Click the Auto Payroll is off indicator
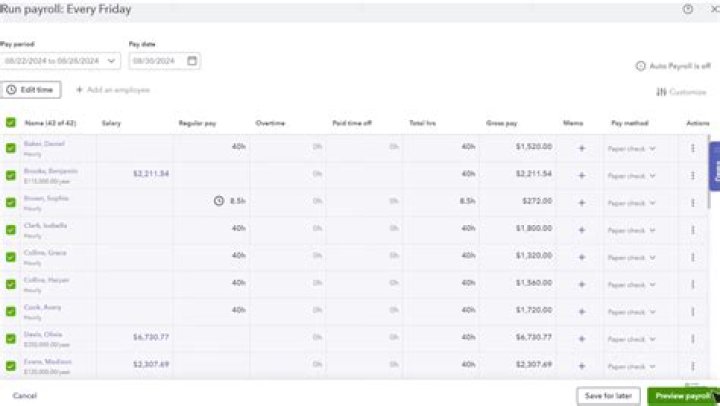This screenshot has height=406, width=720. 673,66
